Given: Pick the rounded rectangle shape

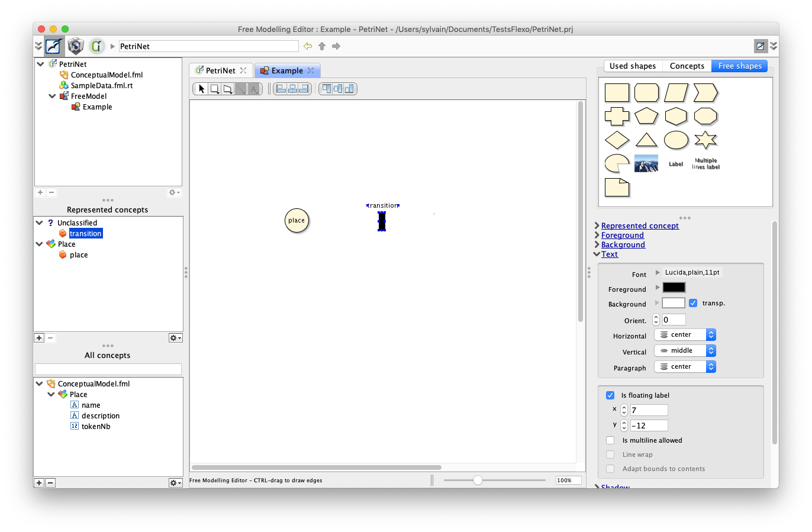Looking at the screenshot, I should (x=646, y=93).
